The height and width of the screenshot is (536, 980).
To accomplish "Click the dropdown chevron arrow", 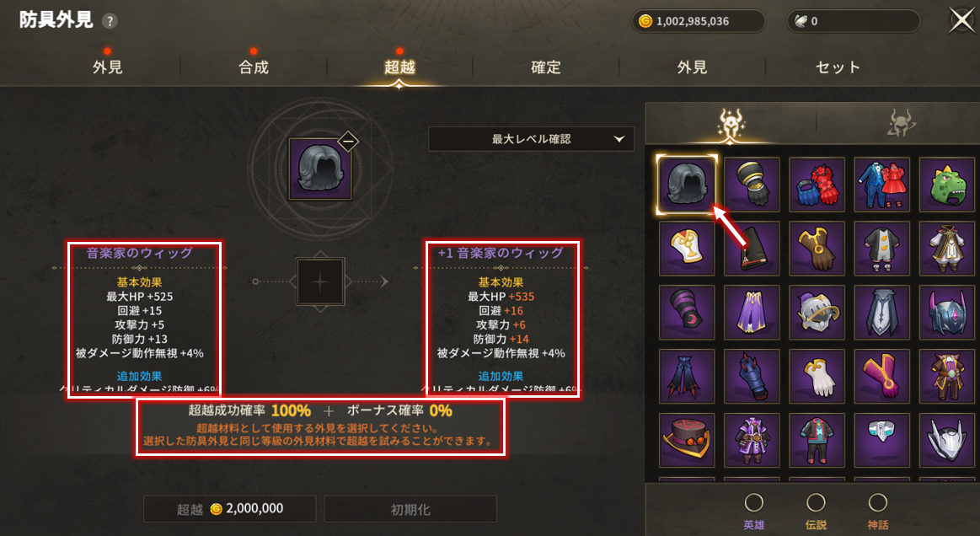I will click(x=619, y=139).
